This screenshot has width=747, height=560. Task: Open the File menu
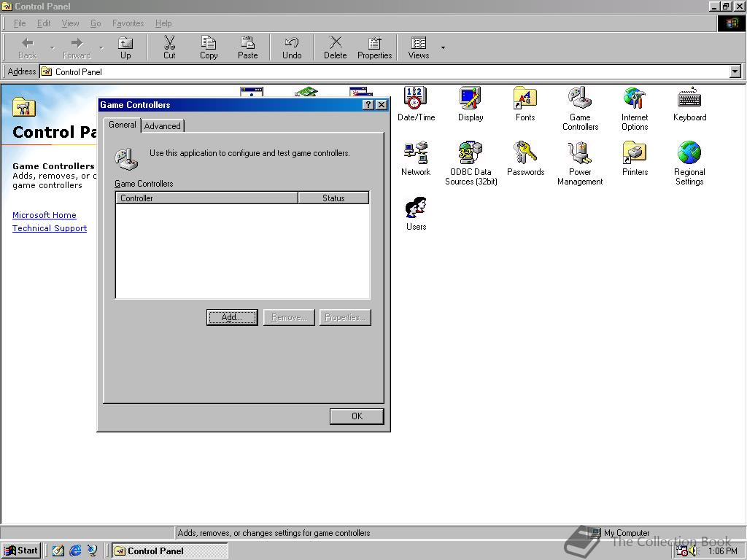click(x=20, y=23)
